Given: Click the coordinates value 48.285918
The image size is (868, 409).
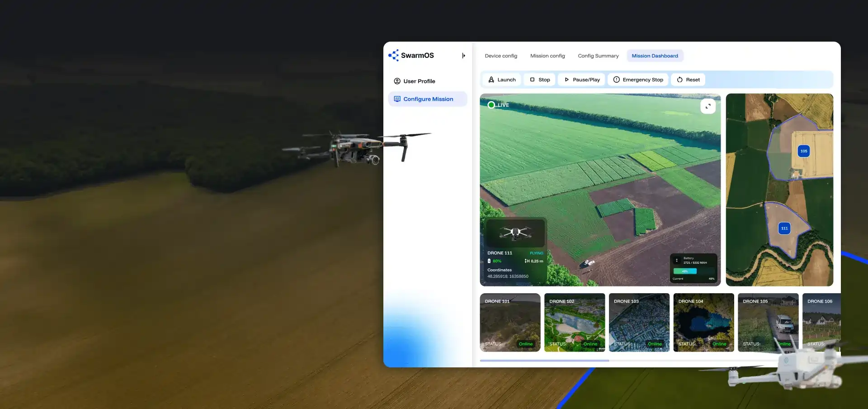Looking at the screenshot, I should click(x=508, y=276).
